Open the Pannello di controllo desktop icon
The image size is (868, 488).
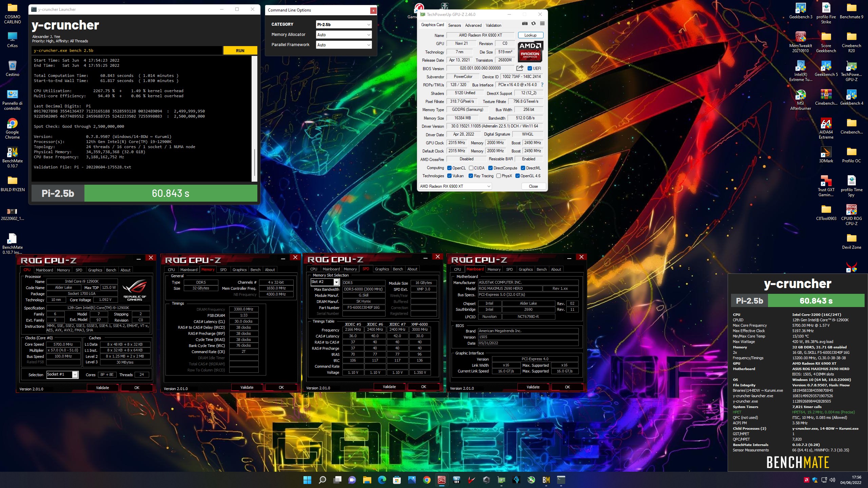pyautogui.click(x=13, y=100)
